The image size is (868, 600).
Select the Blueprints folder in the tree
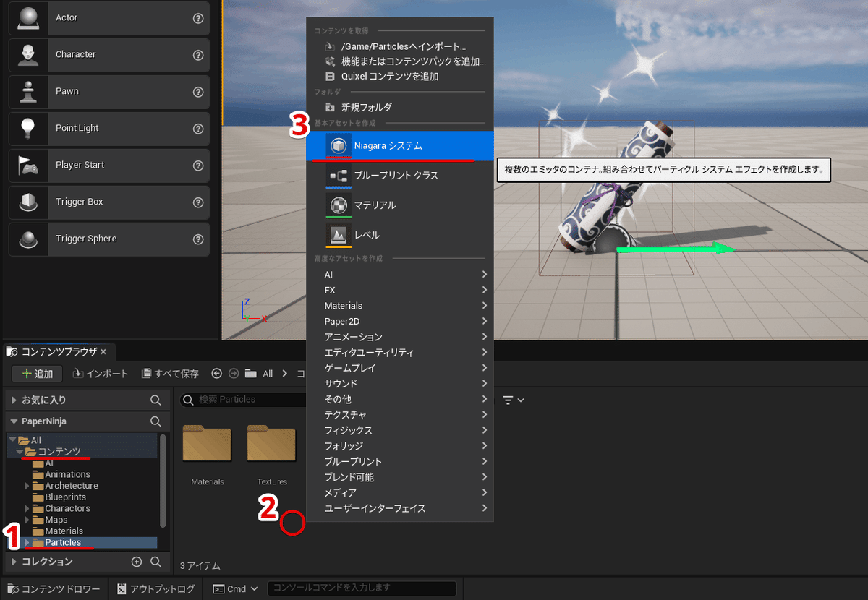[66, 497]
